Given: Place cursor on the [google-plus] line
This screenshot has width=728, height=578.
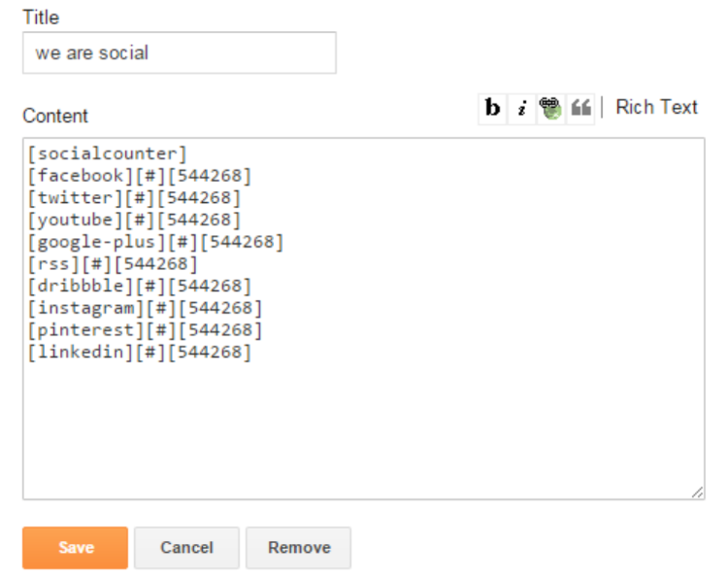Looking at the screenshot, I should [x=155, y=242].
